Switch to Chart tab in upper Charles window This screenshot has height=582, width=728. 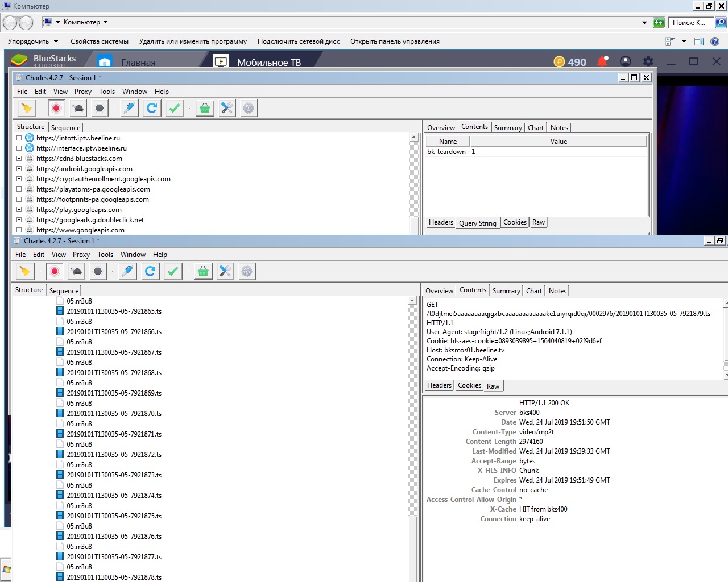(536, 128)
